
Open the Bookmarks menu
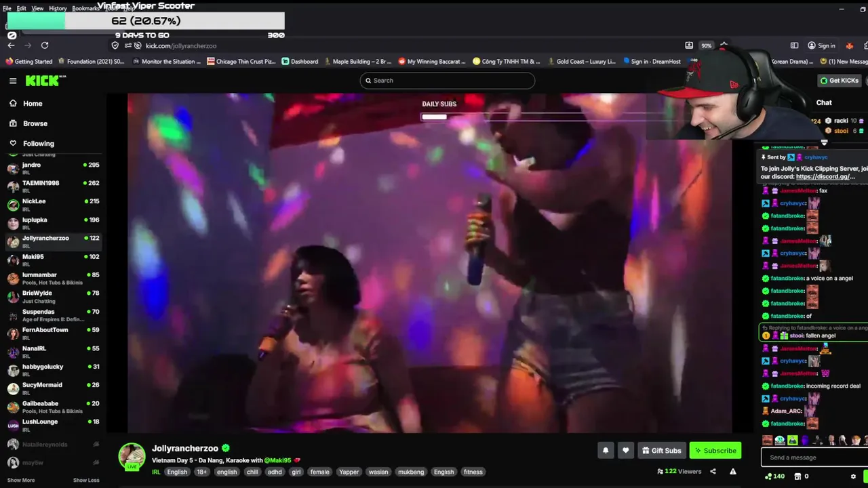click(85, 8)
